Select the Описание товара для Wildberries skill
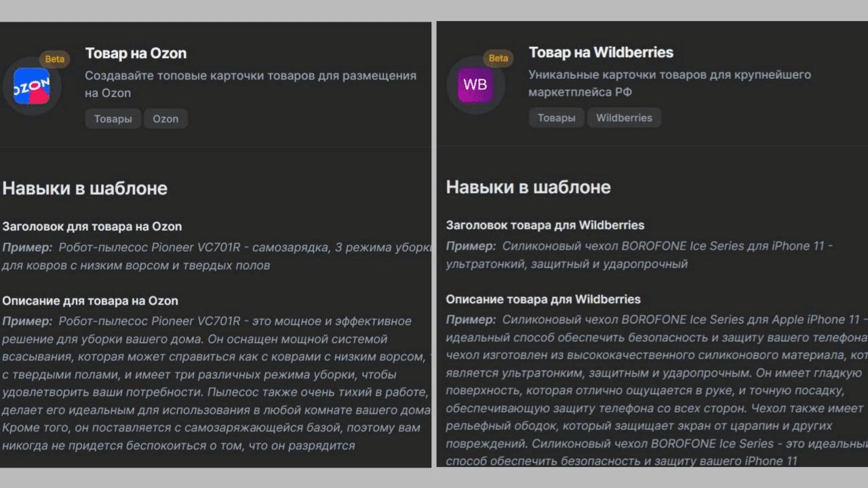The image size is (868, 488). (x=542, y=299)
